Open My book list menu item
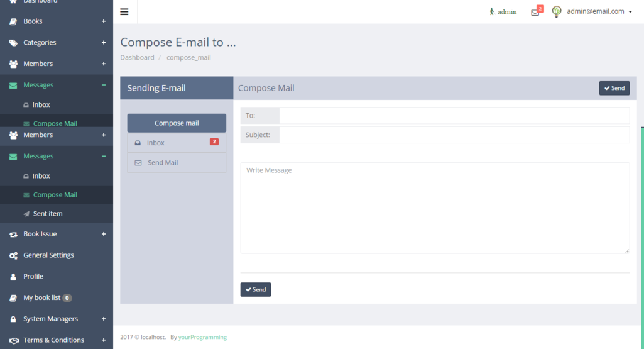Screen dimensions: 644x349 (x=41, y=297)
